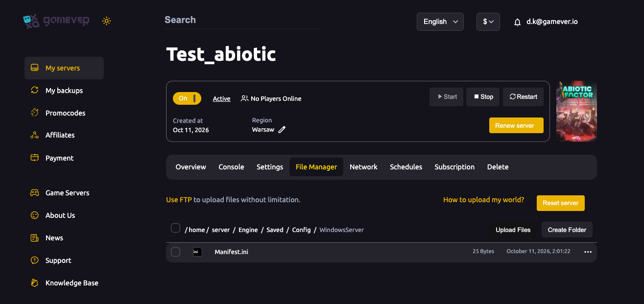Click the Support chat icon

tap(35, 260)
